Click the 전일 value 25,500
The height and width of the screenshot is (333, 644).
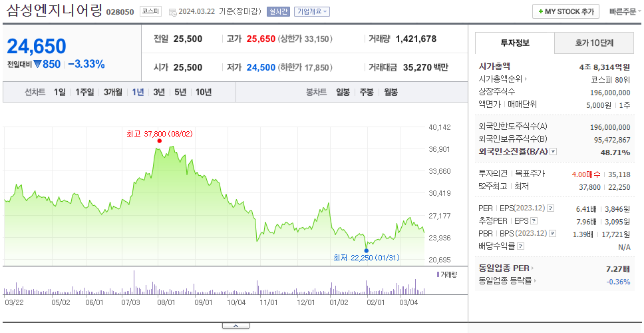188,39
